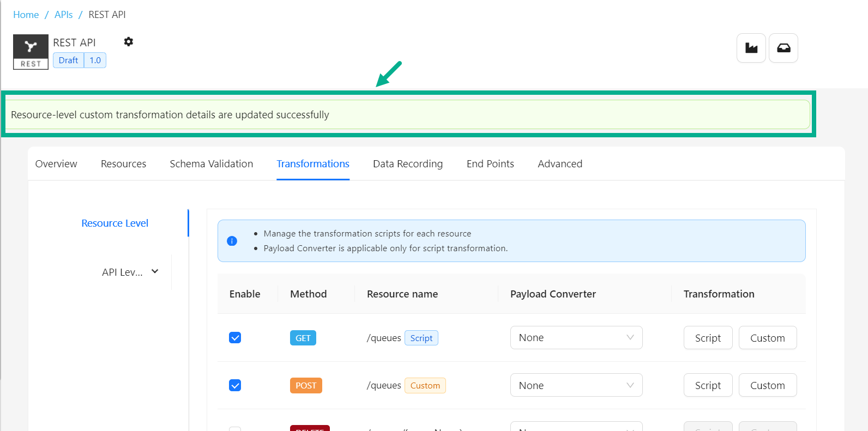Viewport: 868px width, 431px height.
Task: Click the blue info icon in notice
Action: [232, 241]
